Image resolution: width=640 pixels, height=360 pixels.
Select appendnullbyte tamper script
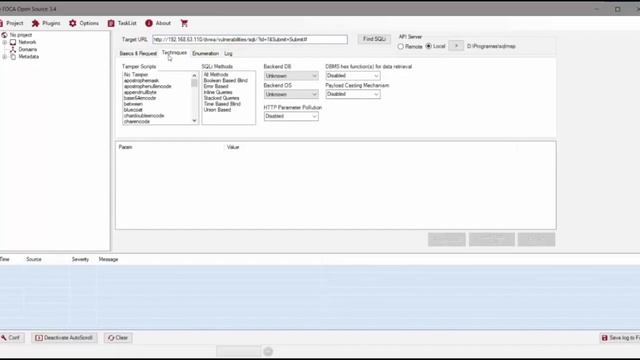click(140, 92)
